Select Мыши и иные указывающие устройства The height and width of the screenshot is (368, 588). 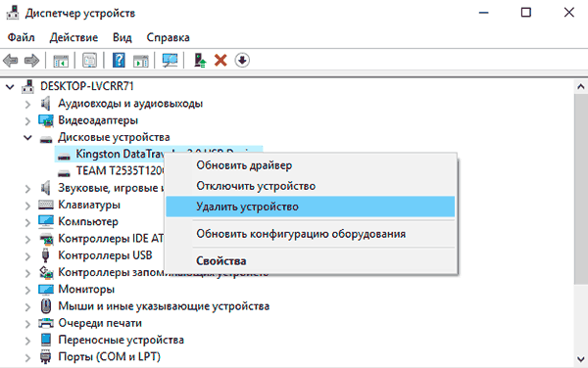pos(164,306)
